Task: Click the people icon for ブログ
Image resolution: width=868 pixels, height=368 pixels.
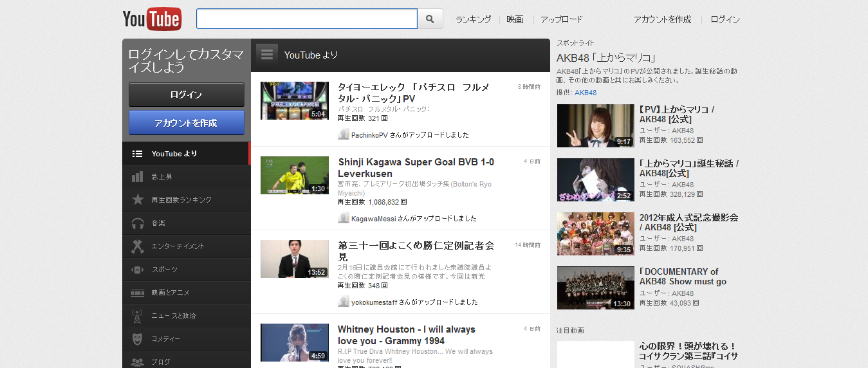Action: (137, 362)
